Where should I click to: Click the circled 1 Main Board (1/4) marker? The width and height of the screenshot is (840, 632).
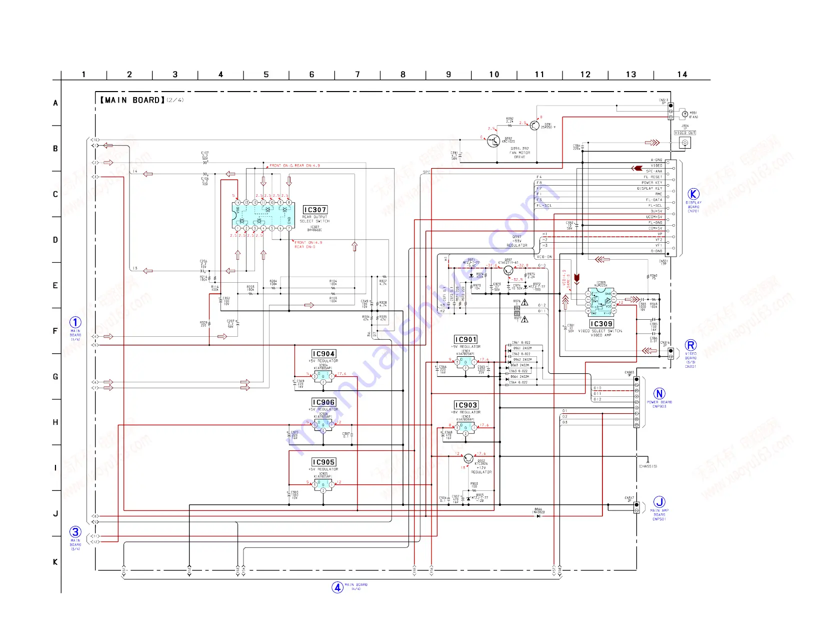pyautogui.click(x=75, y=323)
